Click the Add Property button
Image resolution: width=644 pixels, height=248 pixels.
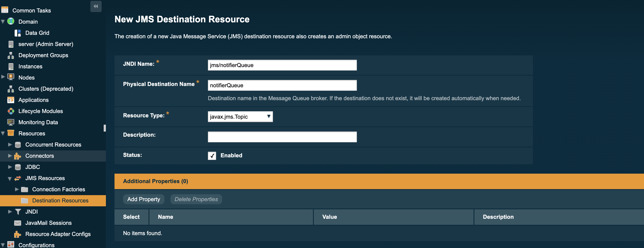(x=144, y=199)
